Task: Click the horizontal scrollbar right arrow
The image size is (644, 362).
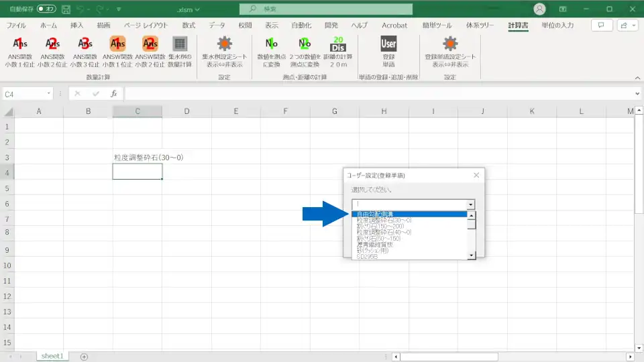Action: click(630, 357)
